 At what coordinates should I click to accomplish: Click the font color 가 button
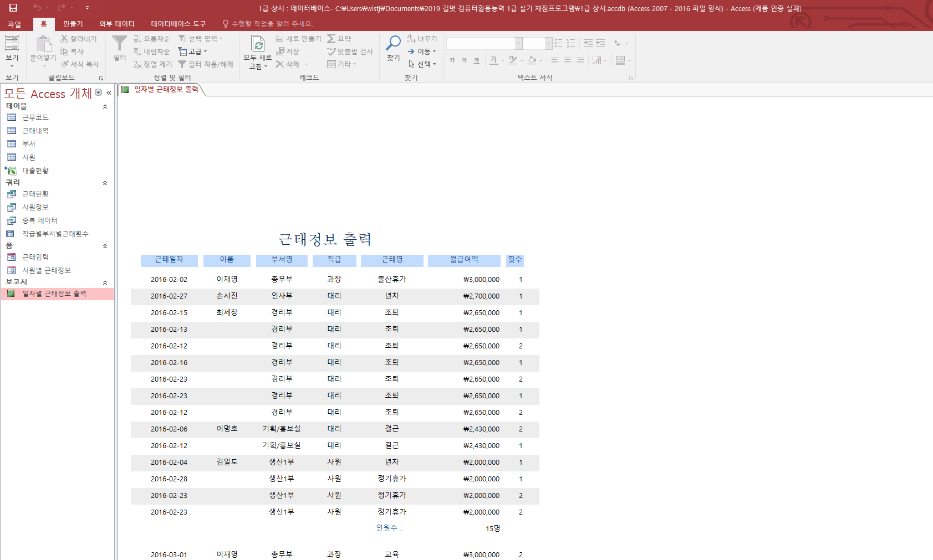tap(493, 60)
